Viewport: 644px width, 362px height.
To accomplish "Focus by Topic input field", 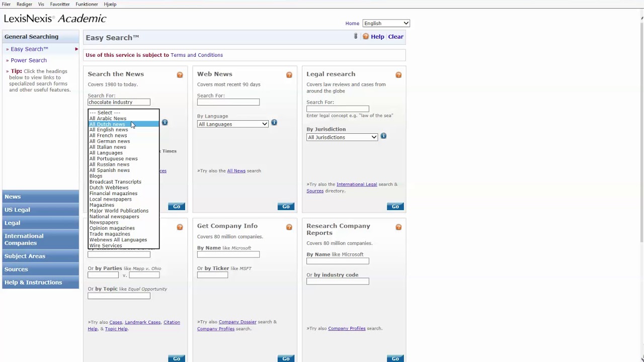I will tap(119, 296).
